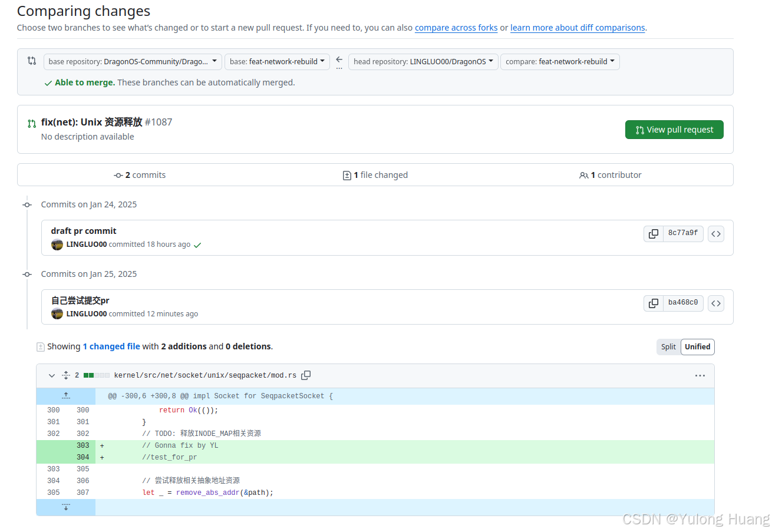Switch to Unified diff view
This screenshot has height=532, width=772.
[x=697, y=347]
